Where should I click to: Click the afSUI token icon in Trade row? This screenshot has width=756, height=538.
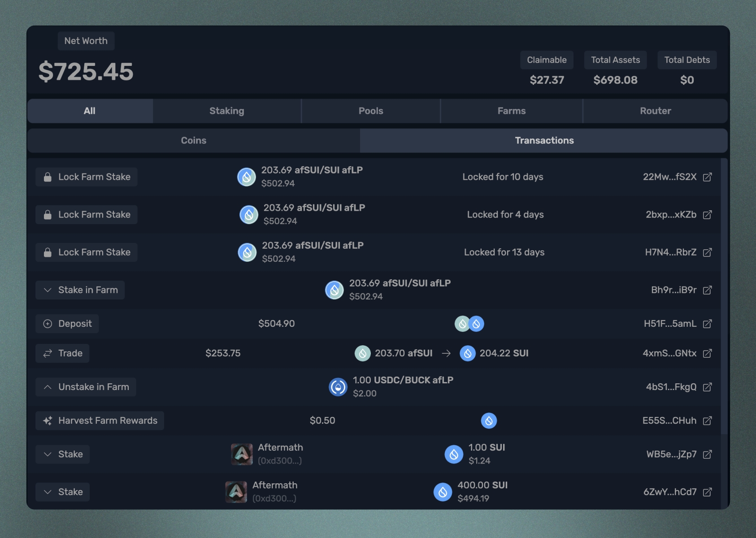point(363,353)
